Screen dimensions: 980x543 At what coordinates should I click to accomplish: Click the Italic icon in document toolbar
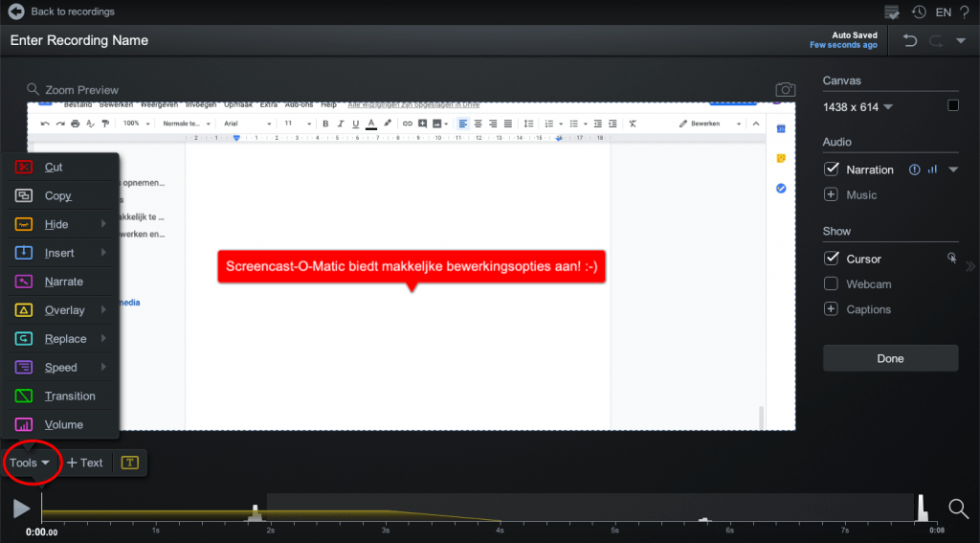tap(341, 124)
